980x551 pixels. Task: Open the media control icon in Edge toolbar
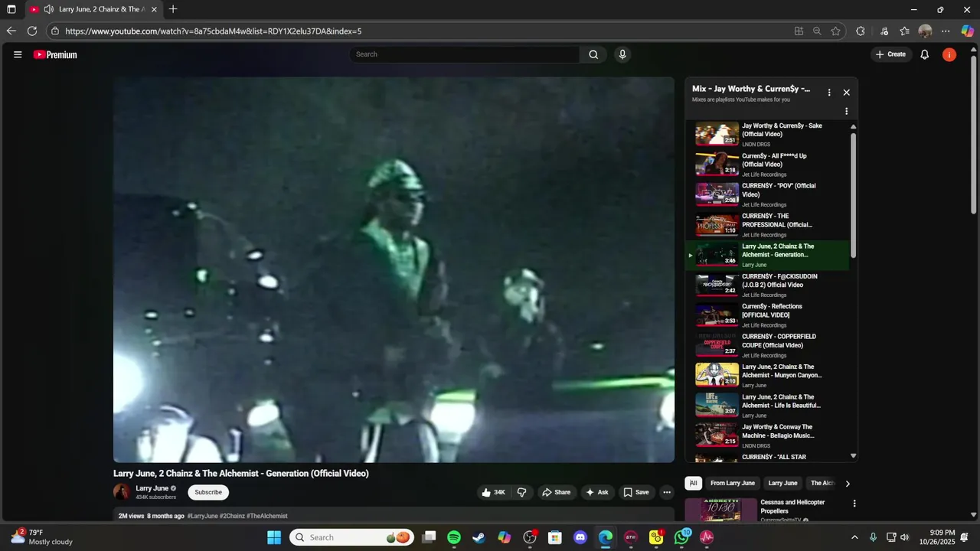point(884,31)
